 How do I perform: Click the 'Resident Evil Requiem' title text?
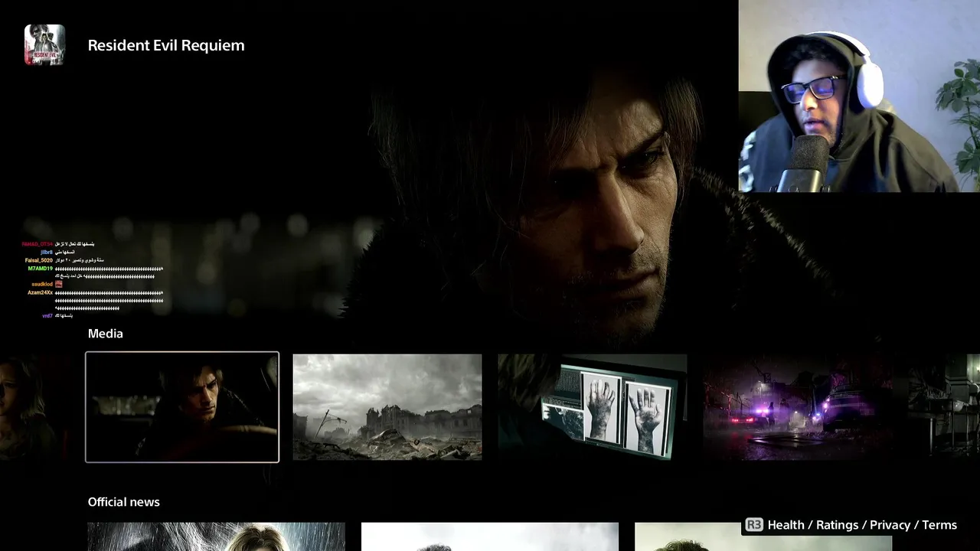coord(166,45)
